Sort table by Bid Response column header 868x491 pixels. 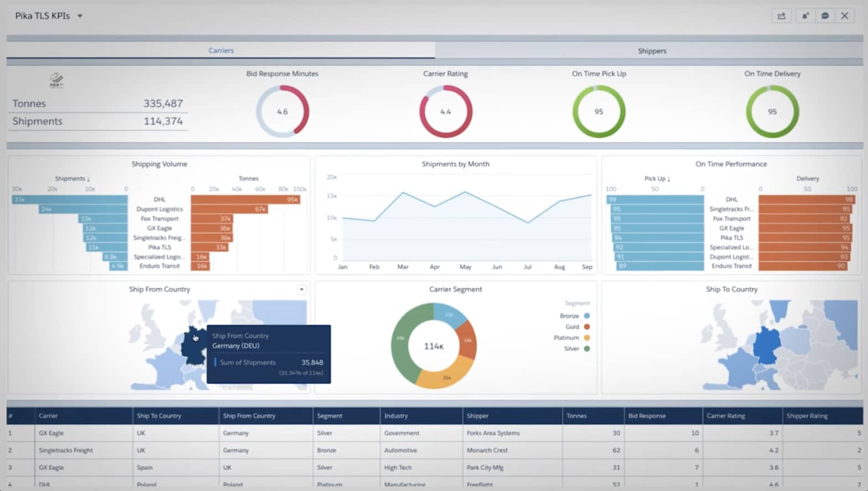coord(663,416)
